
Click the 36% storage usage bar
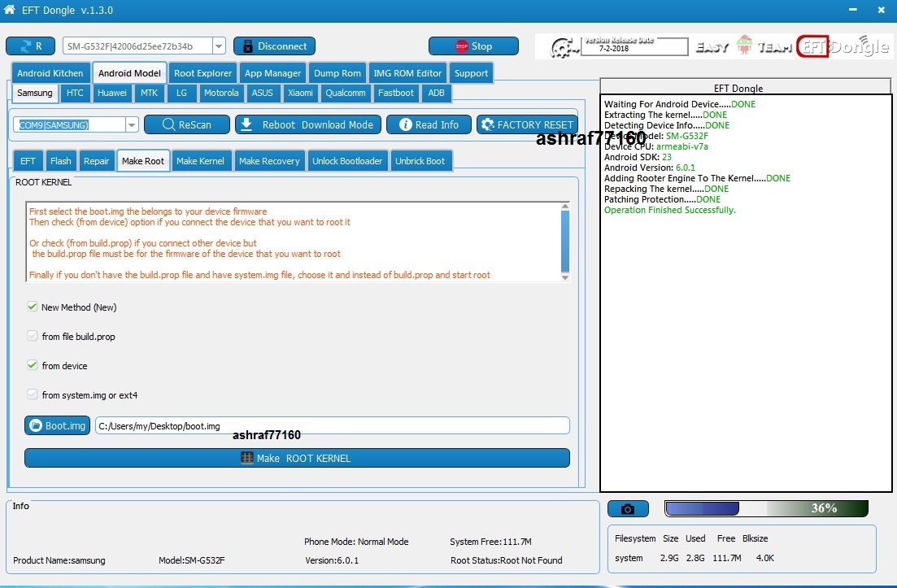click(x=767, y=508)
